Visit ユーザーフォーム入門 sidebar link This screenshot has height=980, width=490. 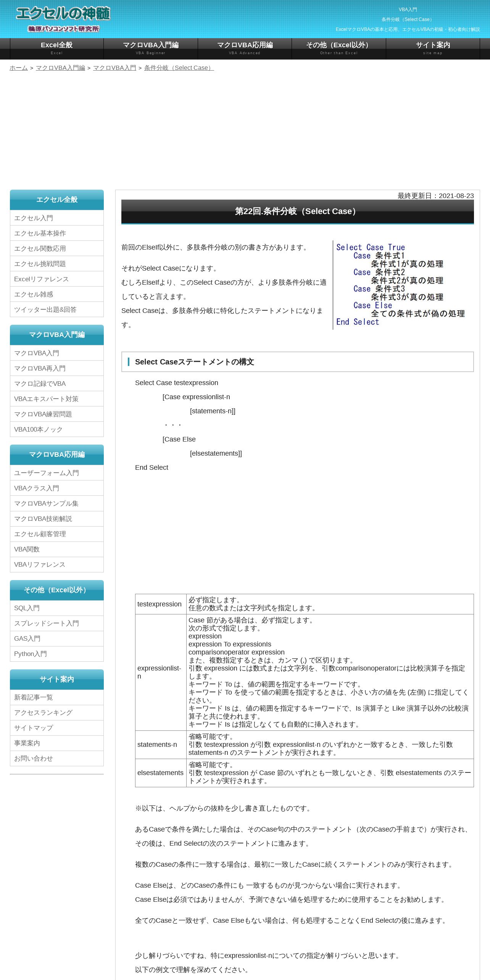pos(56,473)
